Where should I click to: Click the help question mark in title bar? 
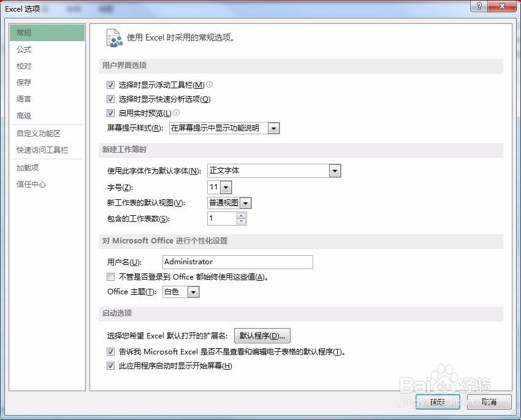pos(479,6)
